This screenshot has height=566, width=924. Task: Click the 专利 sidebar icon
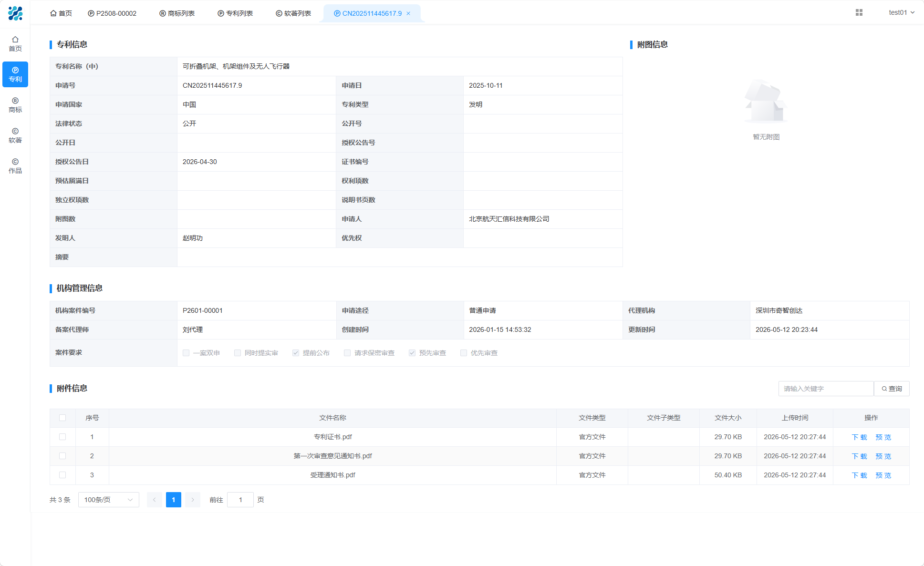click(15, 74)
